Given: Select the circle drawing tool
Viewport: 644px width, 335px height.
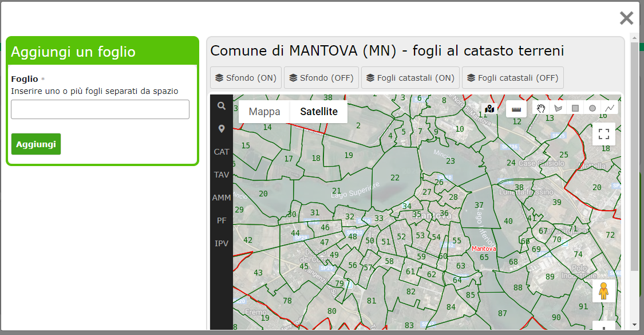Looking at the screenshot, I should coord(592,108).
